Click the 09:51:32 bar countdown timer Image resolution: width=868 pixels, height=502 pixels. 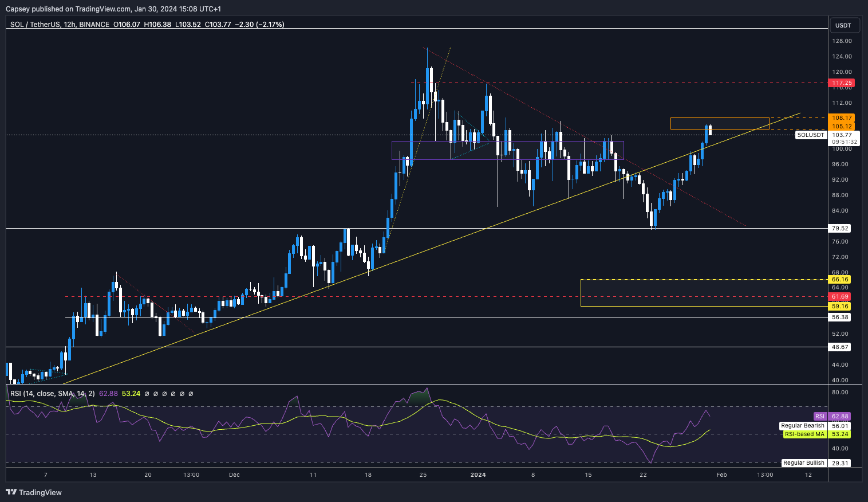pyautogui.click(x=844, y=142)
